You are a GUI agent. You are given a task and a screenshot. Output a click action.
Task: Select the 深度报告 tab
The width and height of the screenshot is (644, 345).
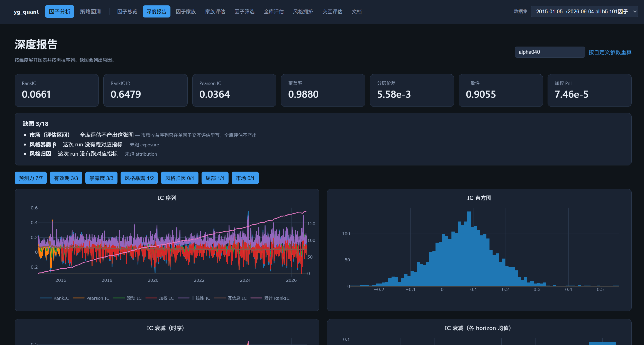(156, 12)
